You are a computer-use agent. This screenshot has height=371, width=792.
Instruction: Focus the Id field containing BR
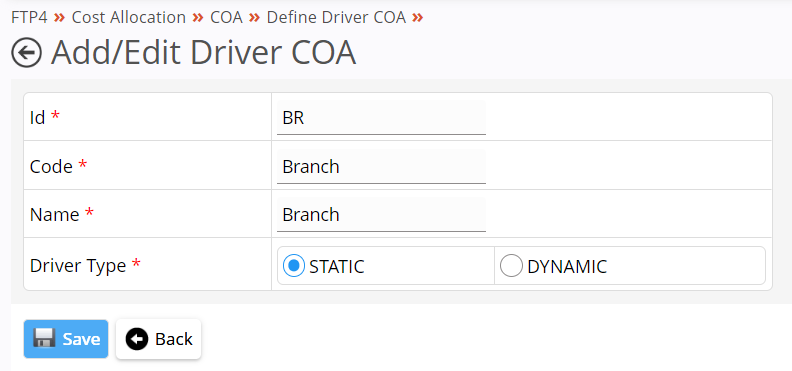[x=381, y=118]
